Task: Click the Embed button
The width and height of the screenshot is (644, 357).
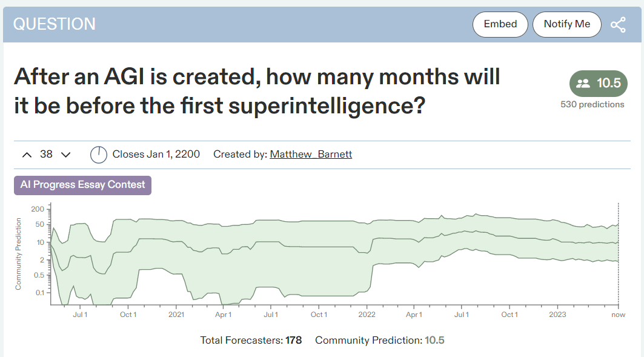Action: (x=500, y=24)
